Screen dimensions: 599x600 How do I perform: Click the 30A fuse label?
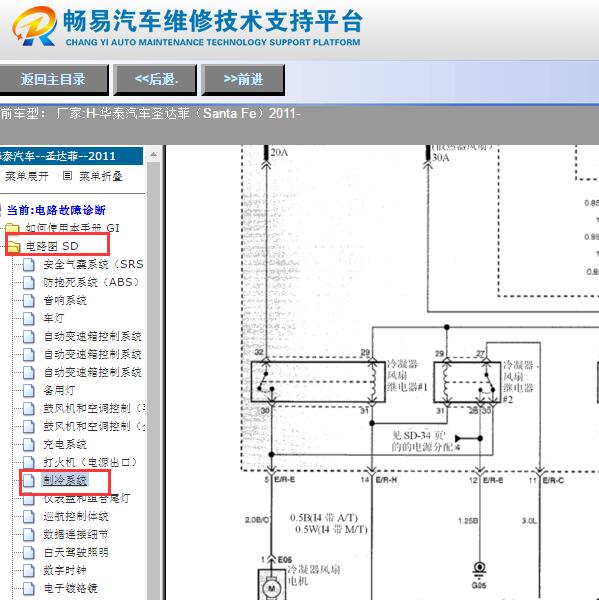[441, 157]
